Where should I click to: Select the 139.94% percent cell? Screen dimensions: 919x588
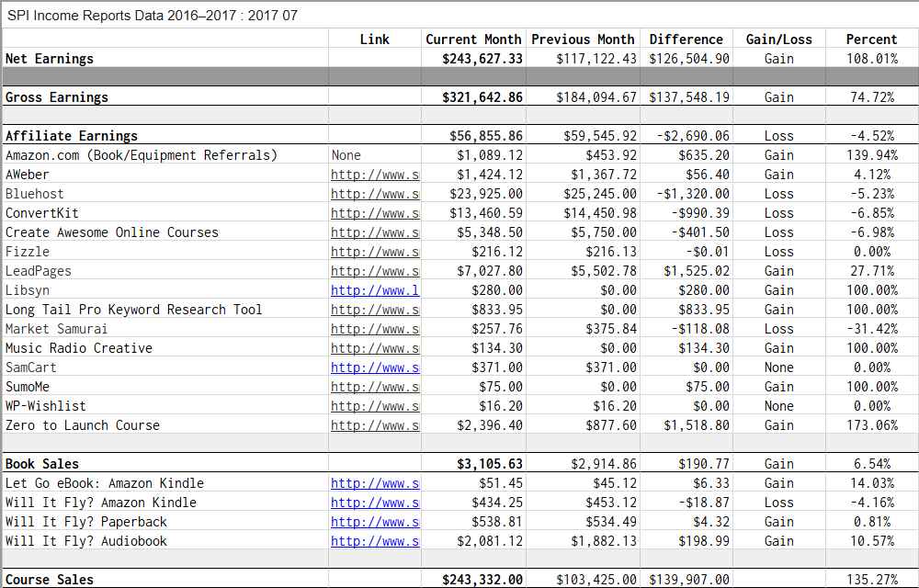872,155
